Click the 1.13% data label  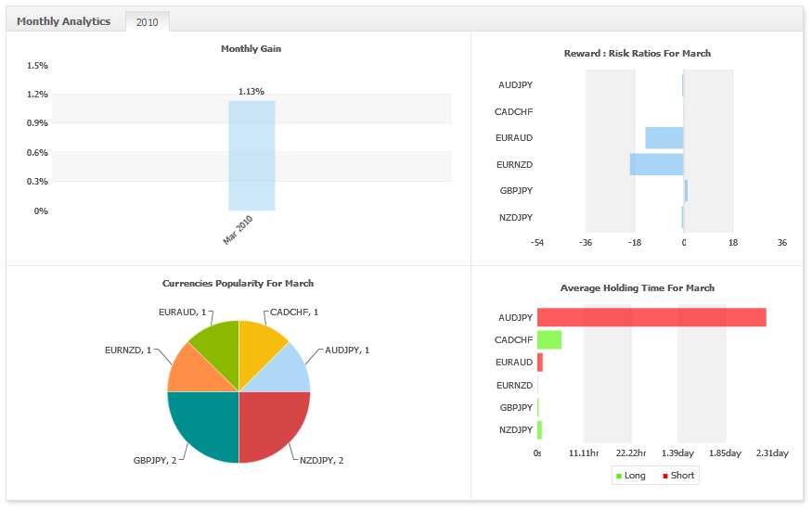point(251,92)
